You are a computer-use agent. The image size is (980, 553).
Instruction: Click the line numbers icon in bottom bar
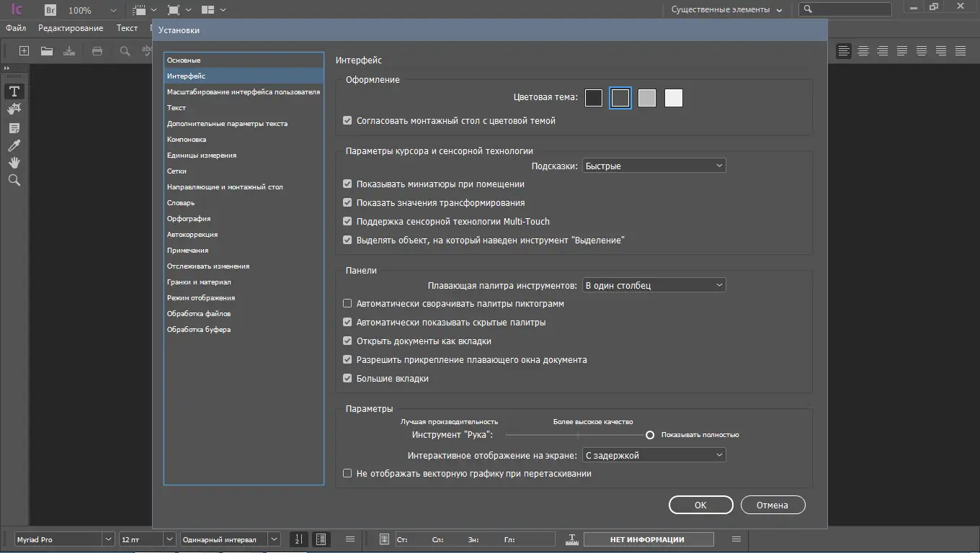(x=299, y=539)
